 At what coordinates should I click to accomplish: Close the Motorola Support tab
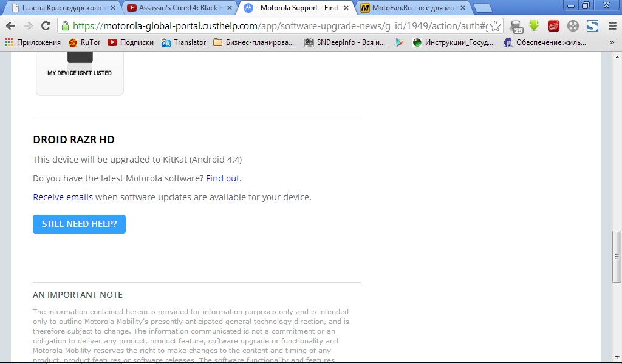click(346, 8)
